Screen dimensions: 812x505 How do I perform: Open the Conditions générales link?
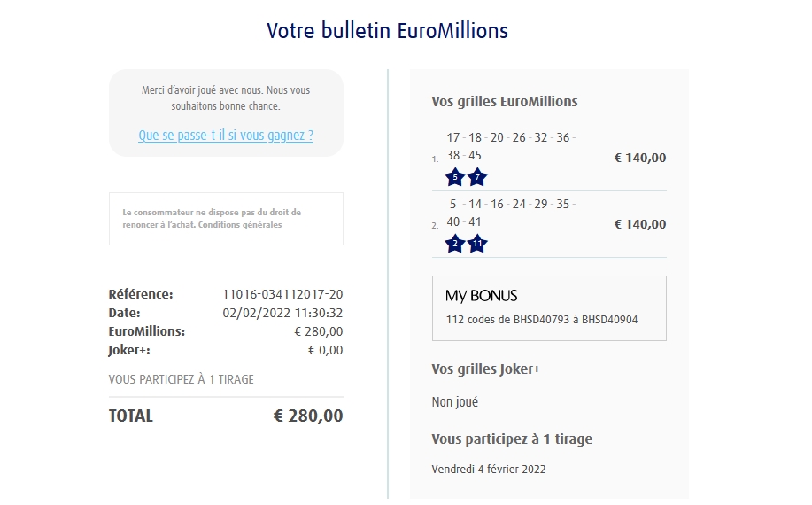(x=240, y=225)
